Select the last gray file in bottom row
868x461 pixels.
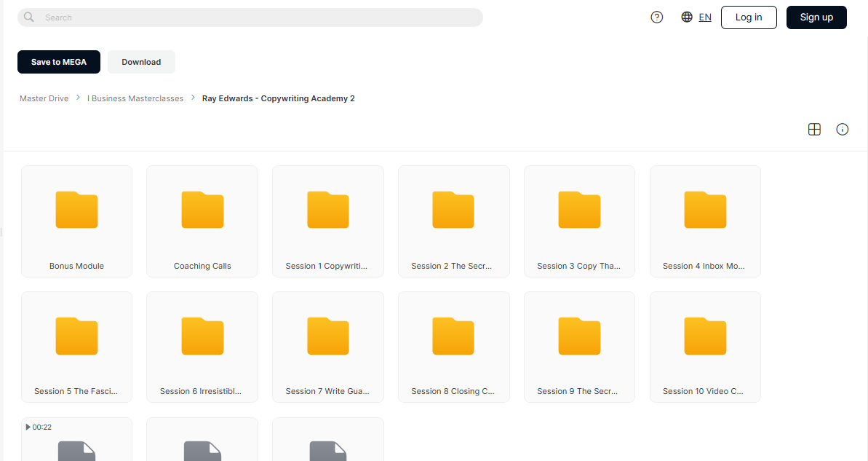pyautogui.click(x=327, y=440)
